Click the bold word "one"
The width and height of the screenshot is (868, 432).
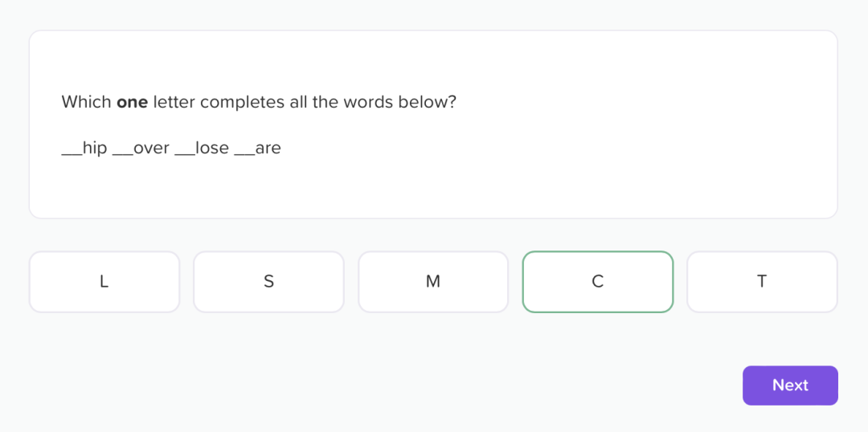132,103
